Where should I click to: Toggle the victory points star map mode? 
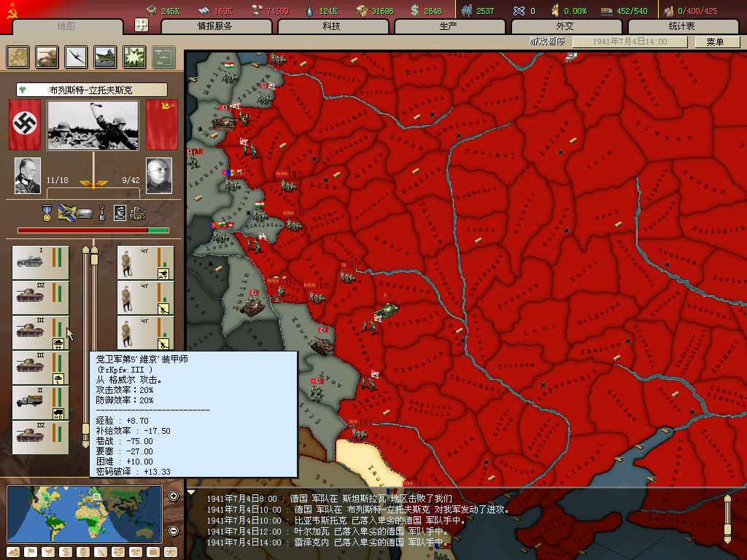(171, 552)
